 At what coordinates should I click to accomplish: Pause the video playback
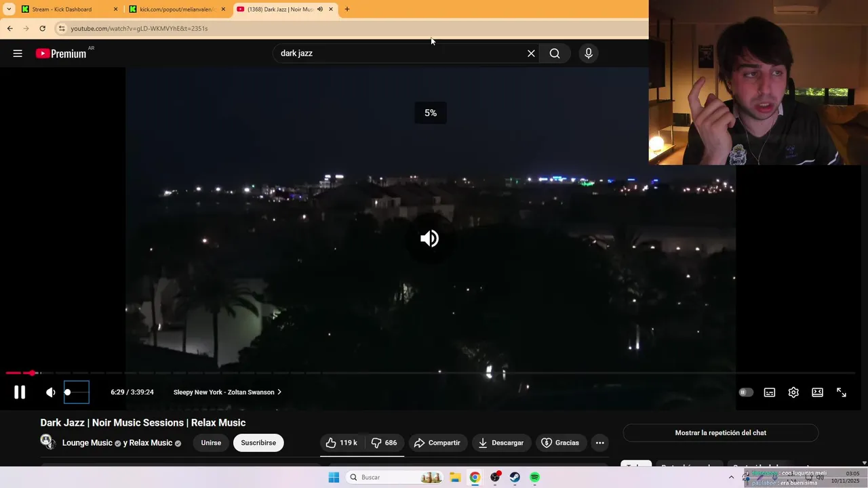coord(20,392)
